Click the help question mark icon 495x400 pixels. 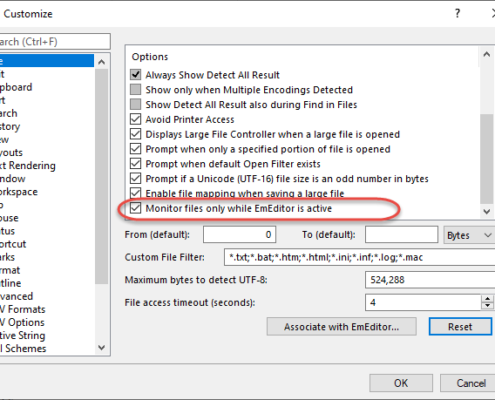pyautogui.click(x=457, y=13)
